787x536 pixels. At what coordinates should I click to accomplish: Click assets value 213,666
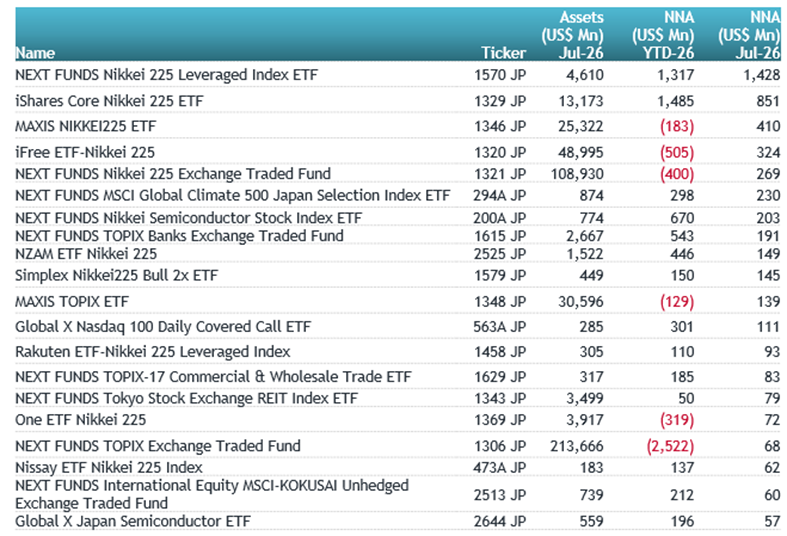point(577,446)
